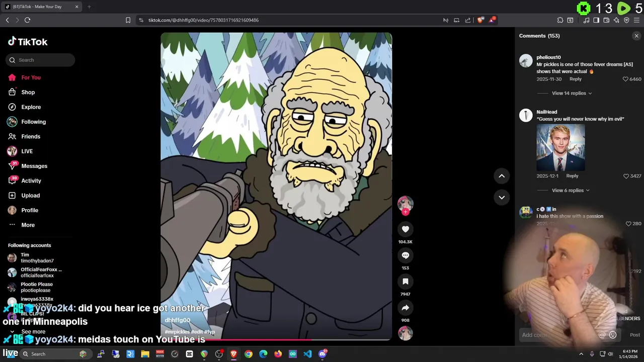The height and width of the screenshot is (362, 644).
Task: Expand the More menu in sidebar
Action: pos(28,225)
